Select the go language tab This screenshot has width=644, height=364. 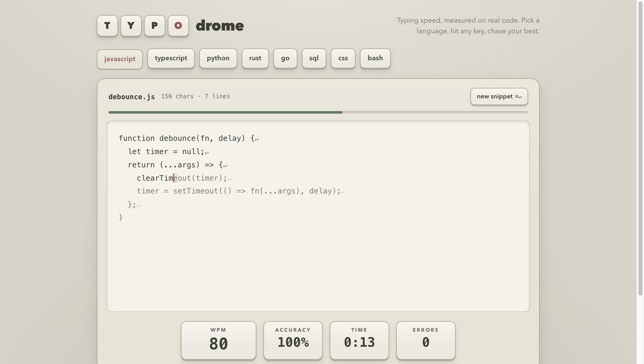pos(285,58)
